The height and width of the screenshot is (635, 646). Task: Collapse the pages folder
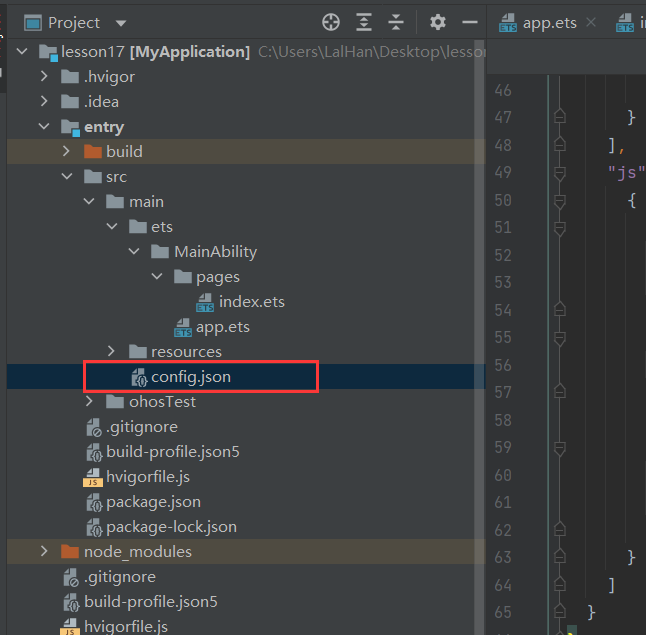157,276
